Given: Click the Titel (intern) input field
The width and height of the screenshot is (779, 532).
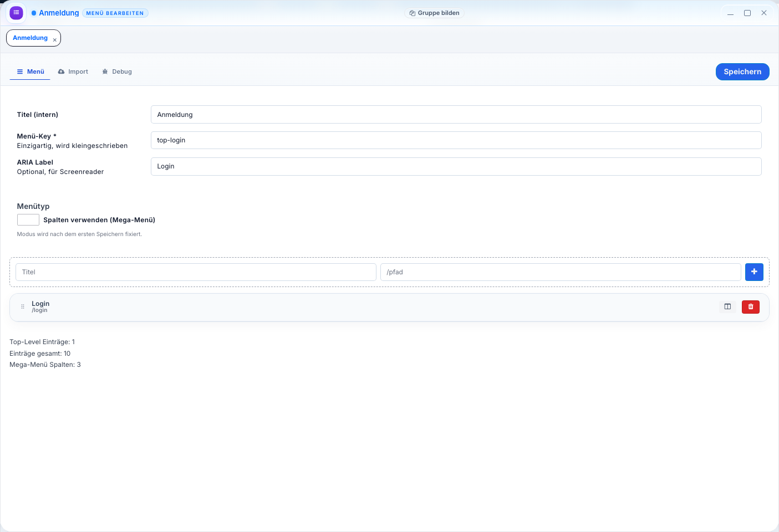Looking at the screenshot, I should [x=456, y=115].
